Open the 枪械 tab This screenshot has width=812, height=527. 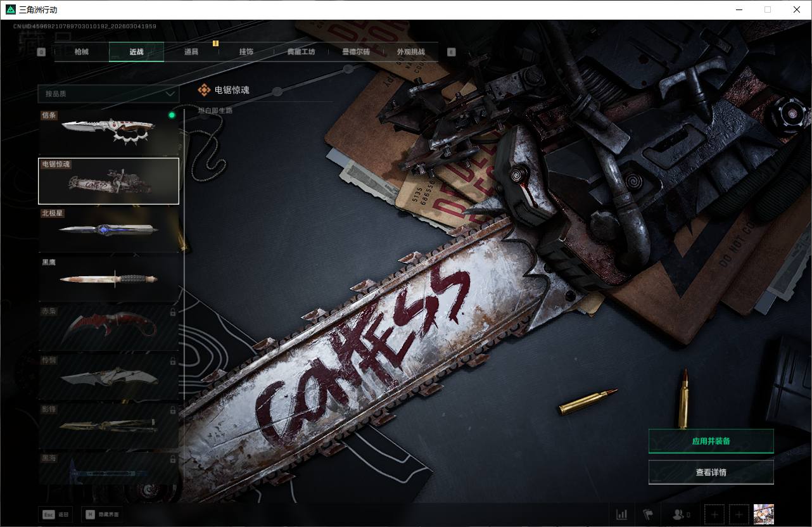coord(82,52)
